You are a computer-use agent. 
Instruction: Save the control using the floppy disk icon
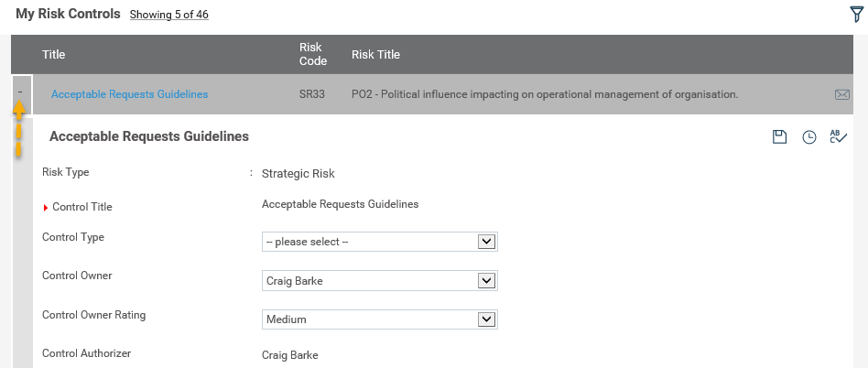779,136
